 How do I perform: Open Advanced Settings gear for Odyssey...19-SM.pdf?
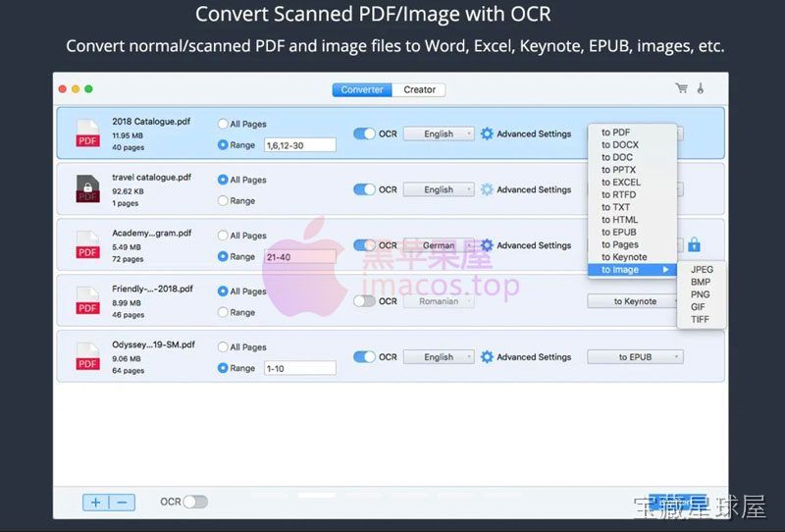point(487,356)
